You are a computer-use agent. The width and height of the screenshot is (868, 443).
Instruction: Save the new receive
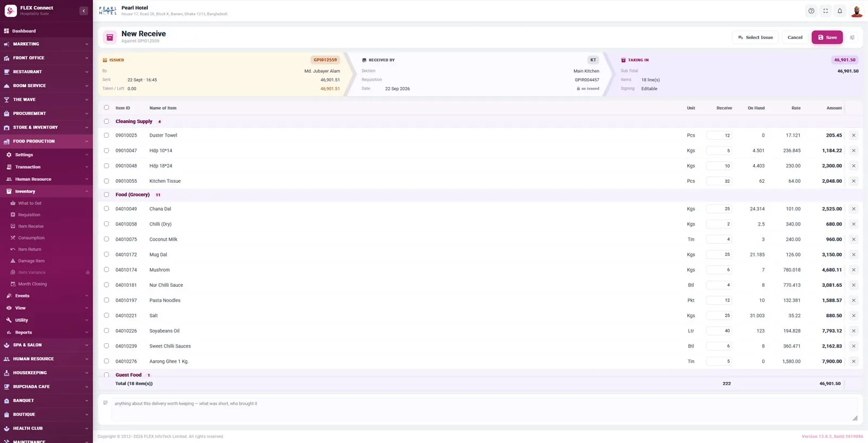tap(827, 37)
